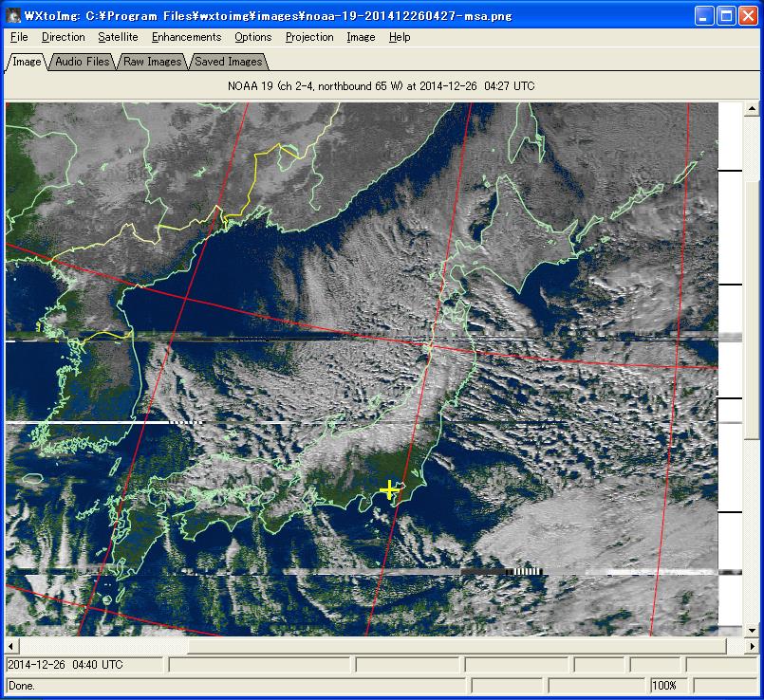Switch to the Image tab
764x700 pixels.
coord(27,62)
